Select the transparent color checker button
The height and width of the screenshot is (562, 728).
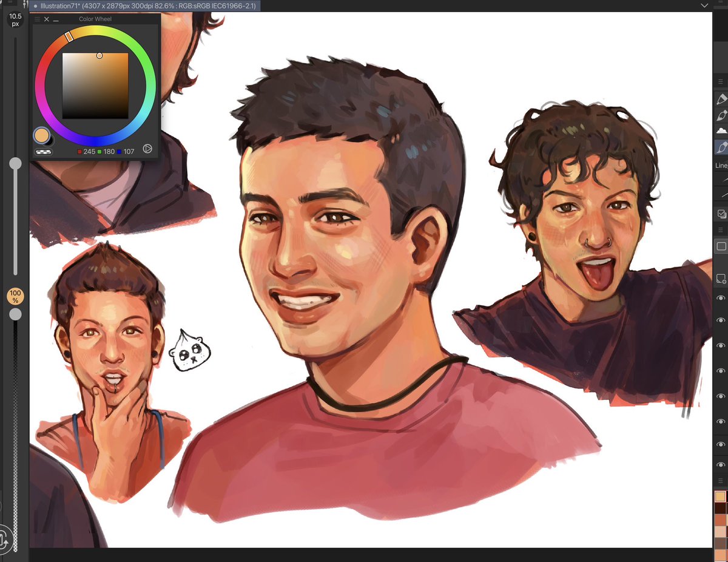[44, 152]
